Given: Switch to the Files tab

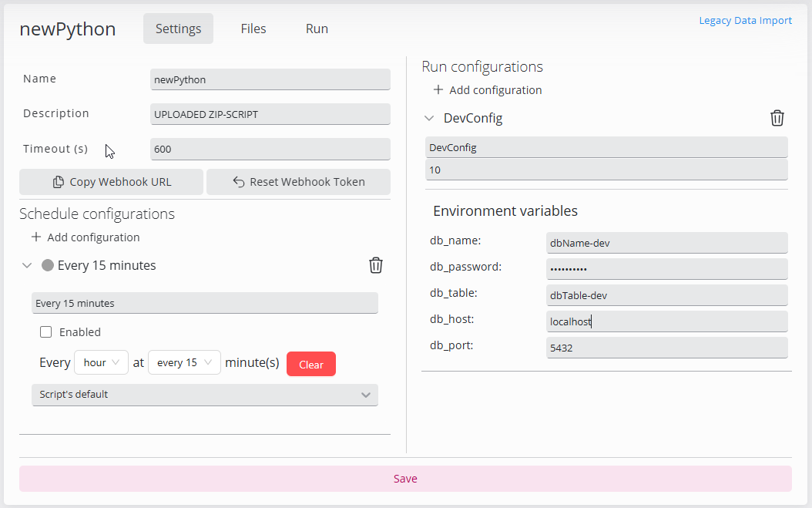Looking at the screenshot, I should [253, 29].
